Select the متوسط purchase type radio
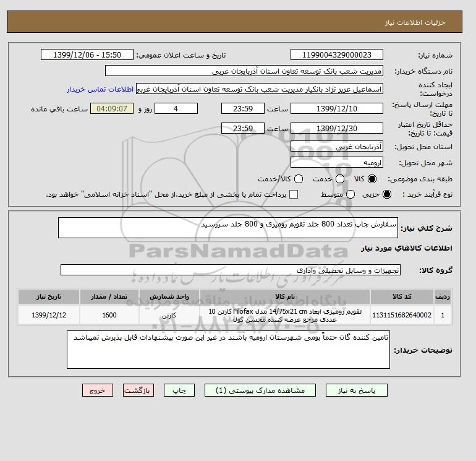This screenshot has width=476, height=461. coord(351,194)
